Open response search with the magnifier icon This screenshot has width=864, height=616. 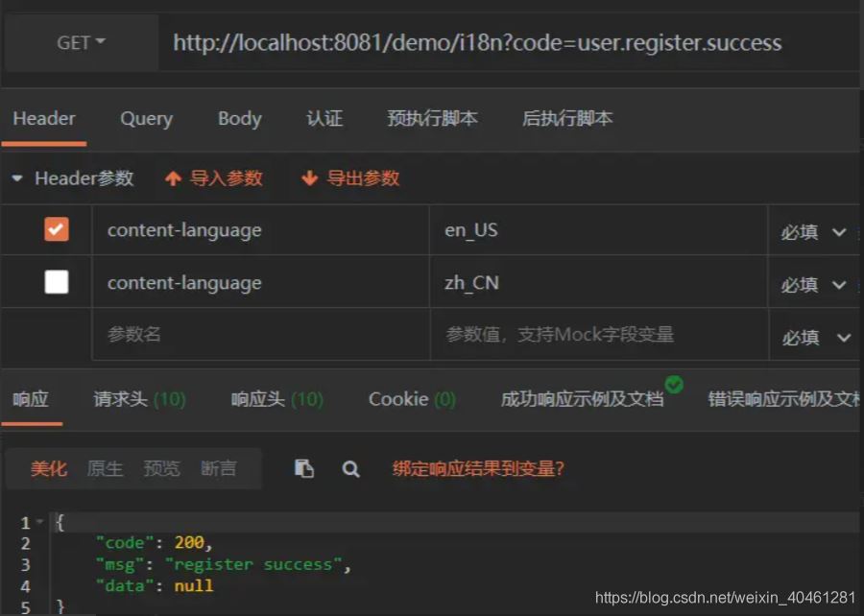[350, 468]
